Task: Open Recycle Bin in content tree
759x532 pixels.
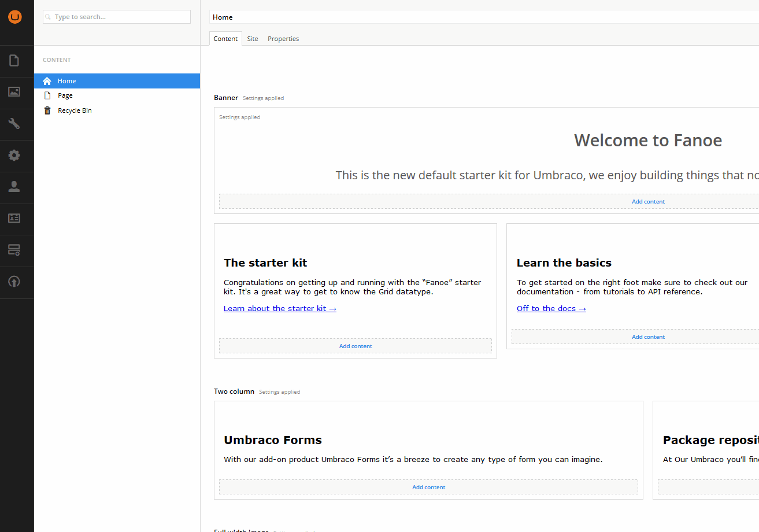Action: (117, 110)
